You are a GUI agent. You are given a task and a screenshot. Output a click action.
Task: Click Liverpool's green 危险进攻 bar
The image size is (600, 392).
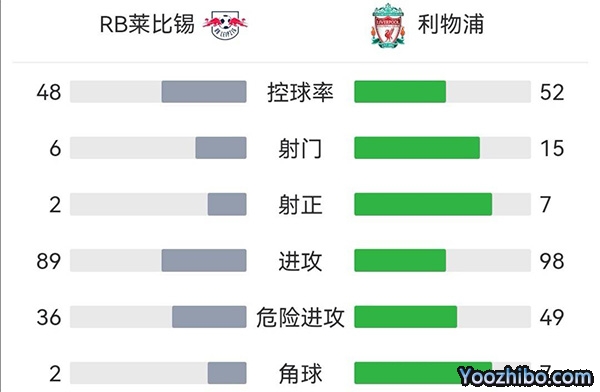(x=406, y=317)
